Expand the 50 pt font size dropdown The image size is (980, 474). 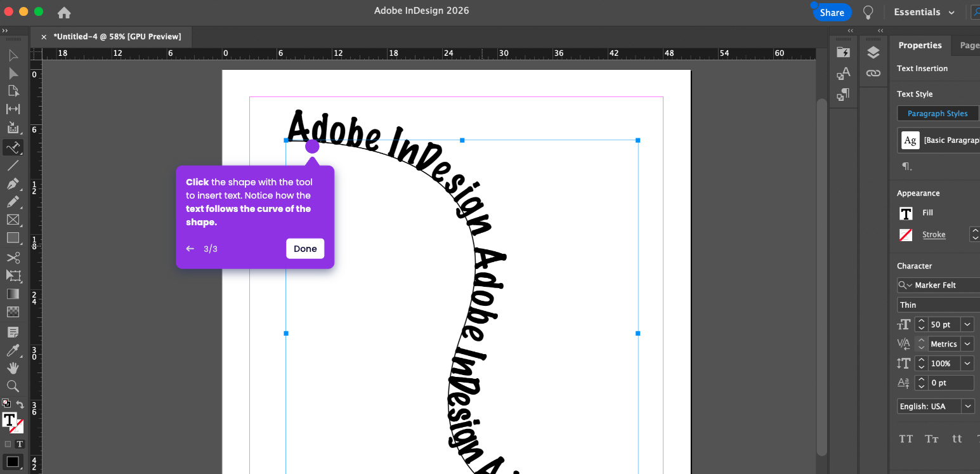[x=968, y=325]
